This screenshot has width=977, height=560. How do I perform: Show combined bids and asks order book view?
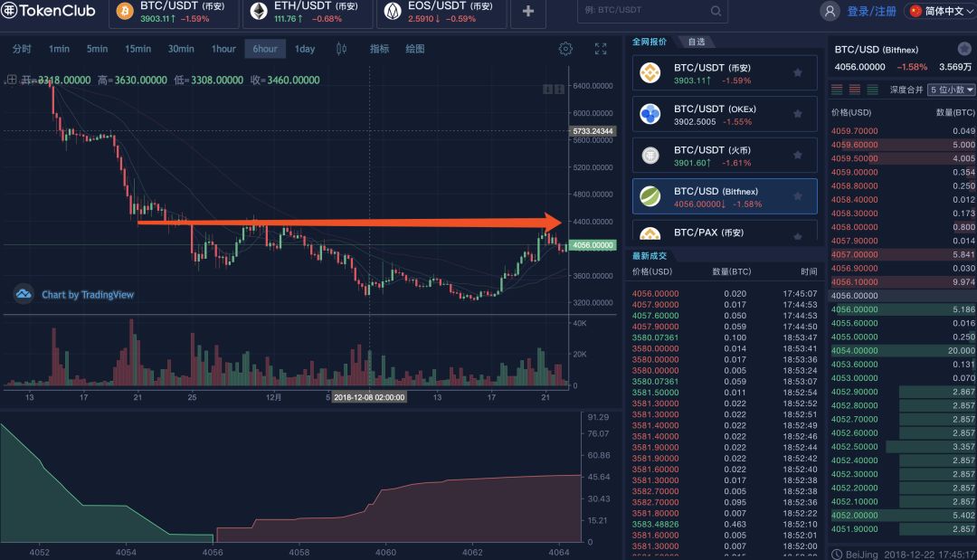(x=837, y=90)
